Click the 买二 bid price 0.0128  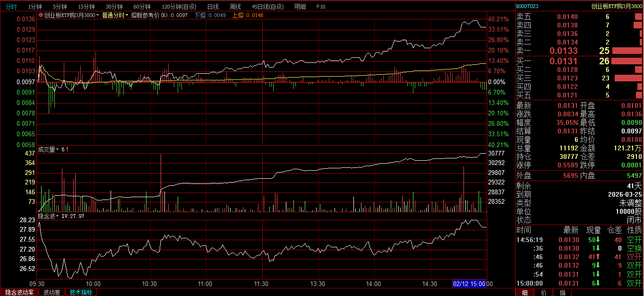coord(567,70)
